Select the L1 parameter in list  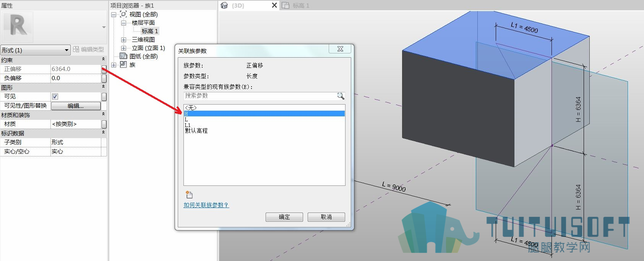tap(264, 125)
